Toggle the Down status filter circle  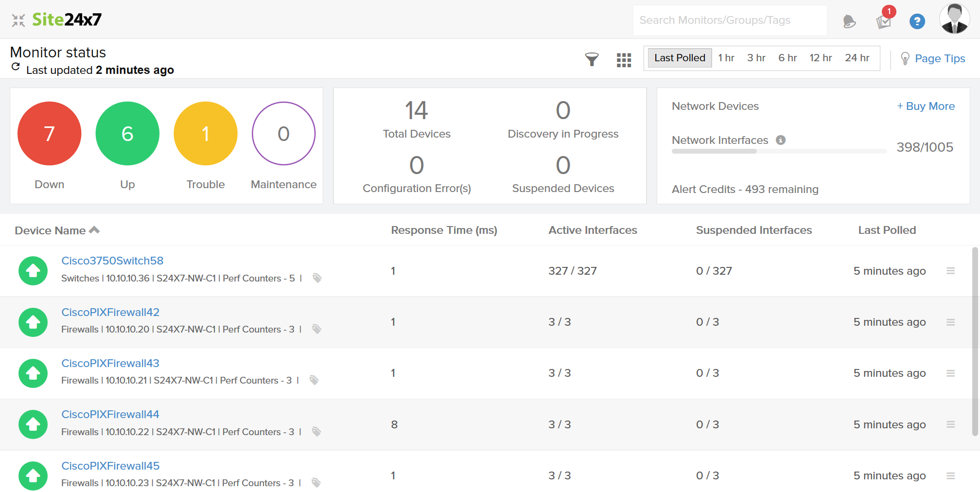[49, 133]
